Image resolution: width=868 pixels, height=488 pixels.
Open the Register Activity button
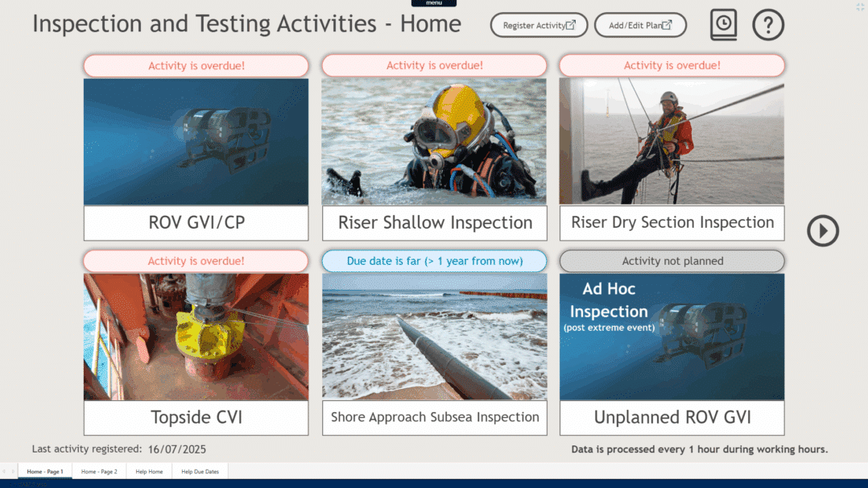click(x=539, y=25)
